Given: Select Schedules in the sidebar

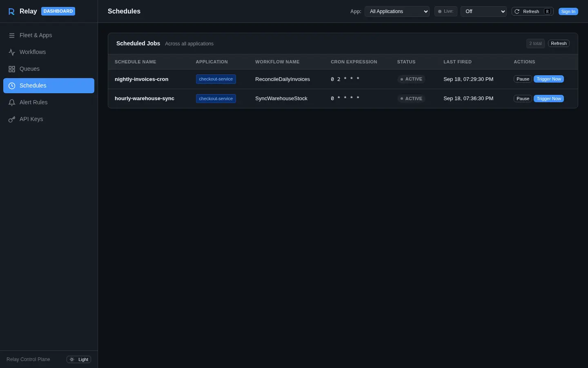Looking at the screenshot, I should click(49, 85).
